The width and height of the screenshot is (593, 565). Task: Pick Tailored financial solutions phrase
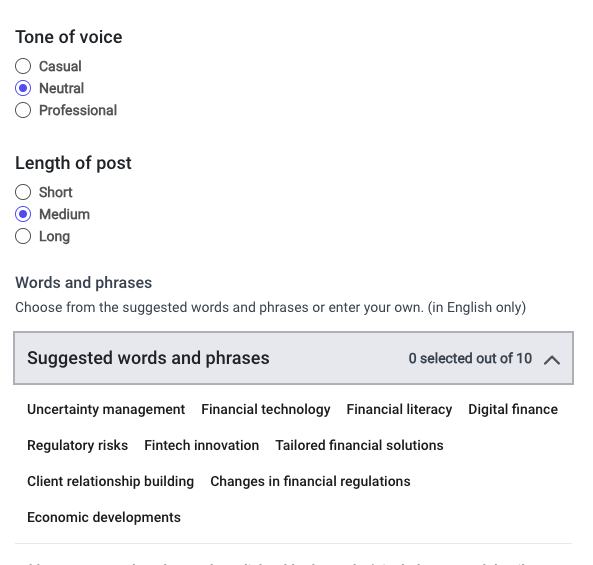click(359, 445)
